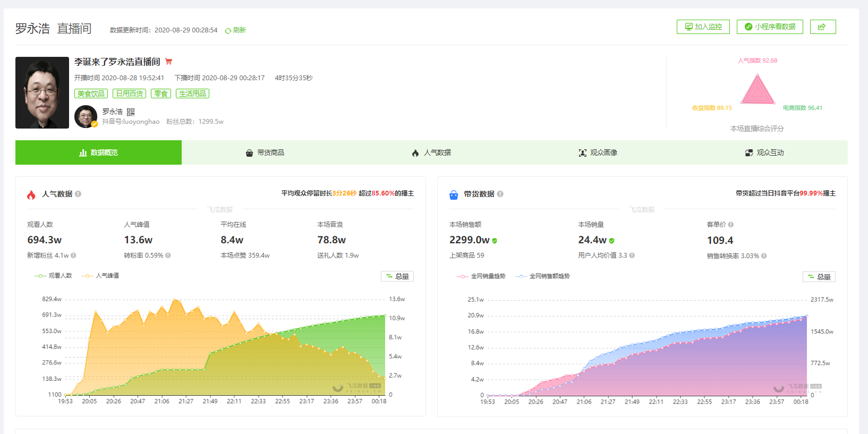Select the 日用百货 tag
The height and width of the screenshot is (434, 868).
click(129, 93)
